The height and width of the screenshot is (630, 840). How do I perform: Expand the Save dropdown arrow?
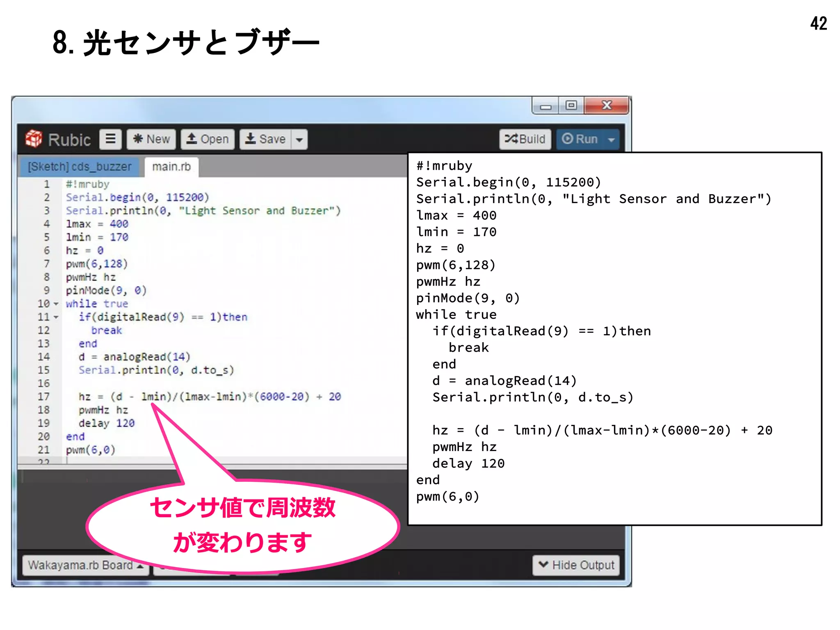299,140
